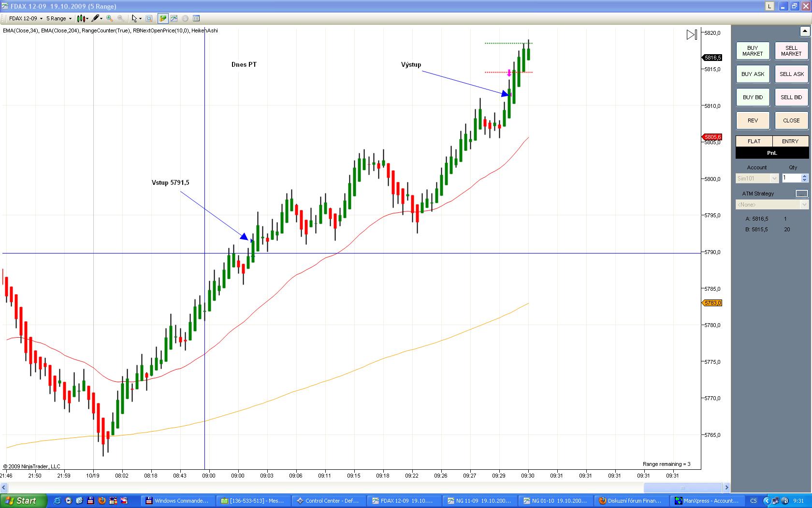Click the 'Vstup 5791,5' annotation text
812x508 pixels.
pyautogui.click(x=171, y=182)
